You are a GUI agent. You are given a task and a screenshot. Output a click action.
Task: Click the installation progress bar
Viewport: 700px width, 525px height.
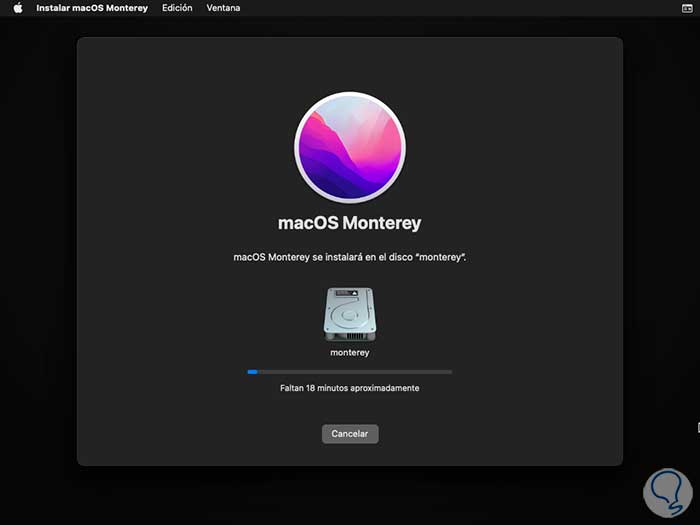tap(350, 372)
